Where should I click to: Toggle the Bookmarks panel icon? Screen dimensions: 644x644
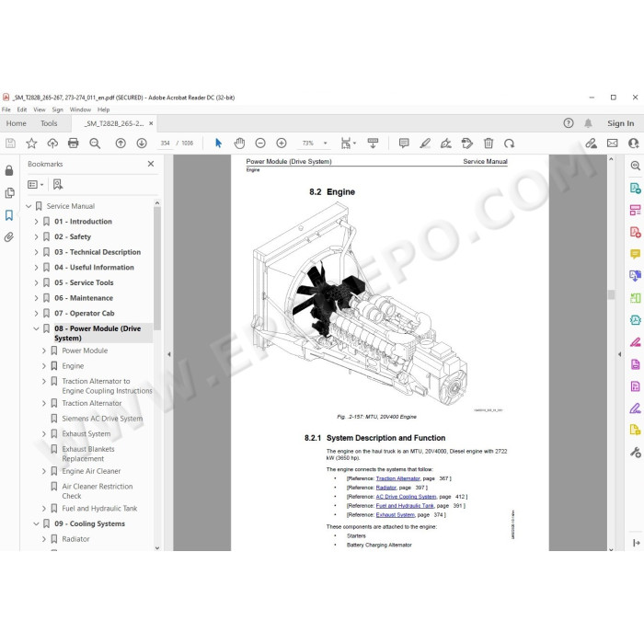(x=9, y=215)
